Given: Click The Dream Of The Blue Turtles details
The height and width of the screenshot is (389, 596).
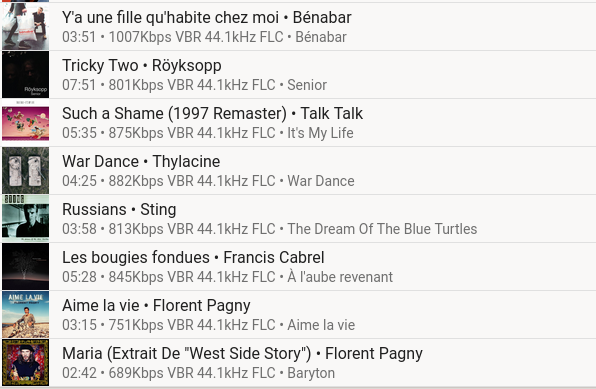Looking at the screenshot, I should point(269,229).
